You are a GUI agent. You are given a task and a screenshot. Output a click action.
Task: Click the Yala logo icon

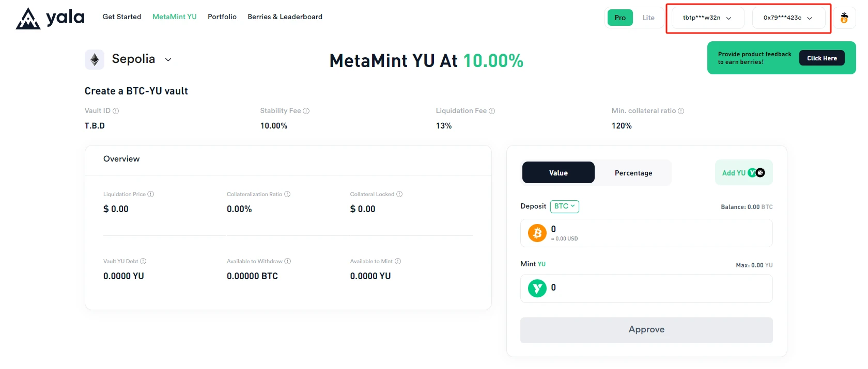tap(28, 19)
